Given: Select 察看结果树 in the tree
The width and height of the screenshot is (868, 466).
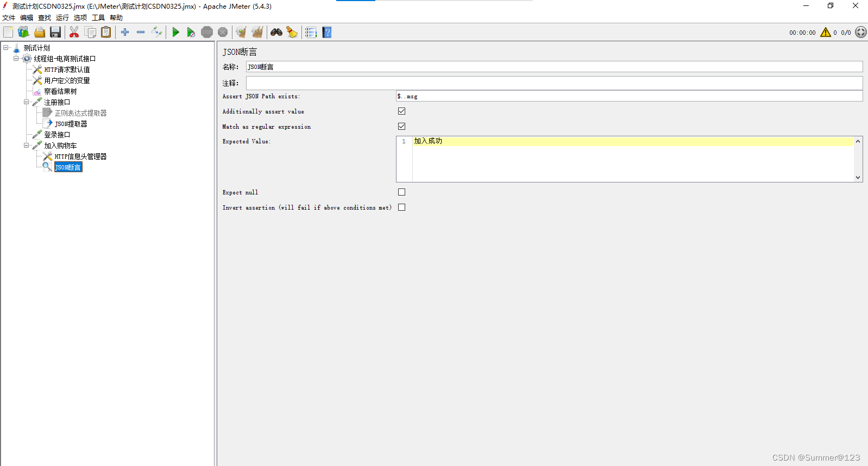Looking at the screenshot, I should click(60, 91).
